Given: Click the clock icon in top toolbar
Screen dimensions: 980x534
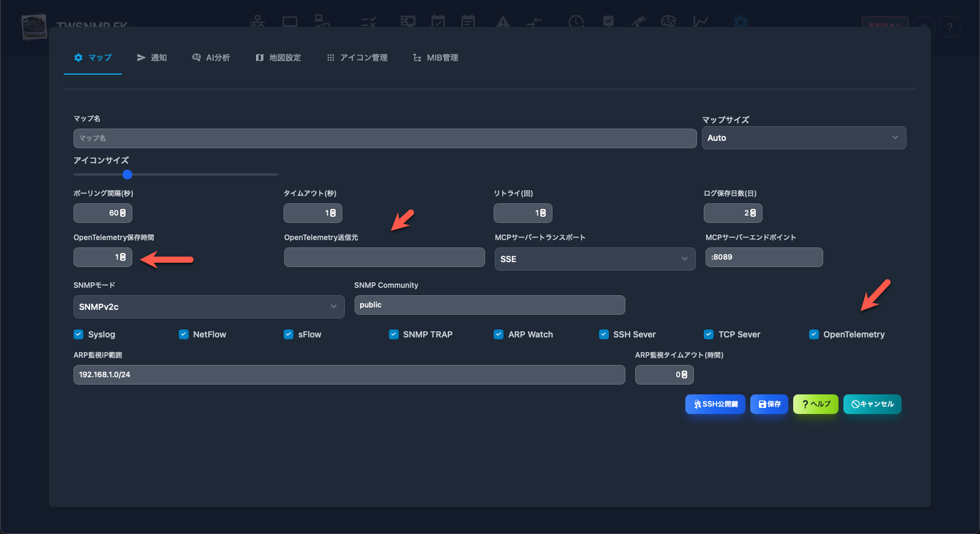Looking at the screenshot, I should (576, 22).
